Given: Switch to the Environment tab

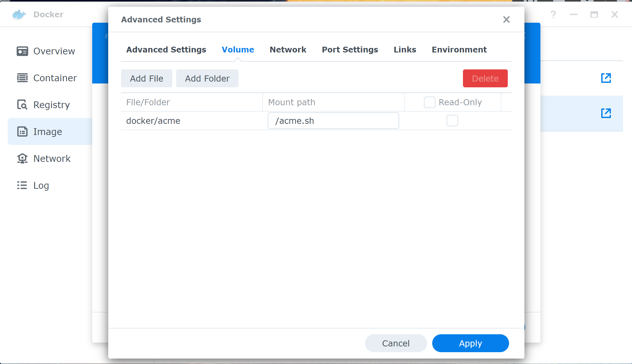Looking at the screenshot, I should coord(459,50).
